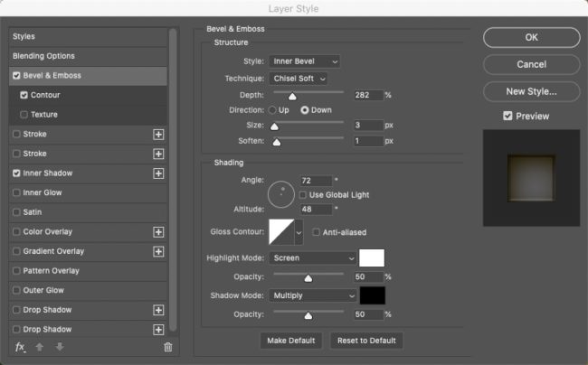Image resolution: width=588 pixels, height=365 pixels.
Task: Click the Soften field showing 1
Action: tap(368, 141)
